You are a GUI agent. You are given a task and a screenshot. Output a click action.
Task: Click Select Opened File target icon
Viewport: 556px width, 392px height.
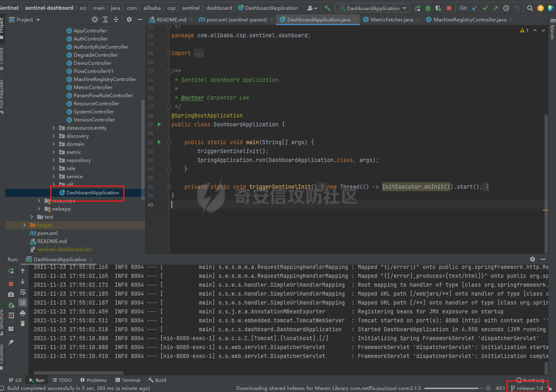point(95,19)
